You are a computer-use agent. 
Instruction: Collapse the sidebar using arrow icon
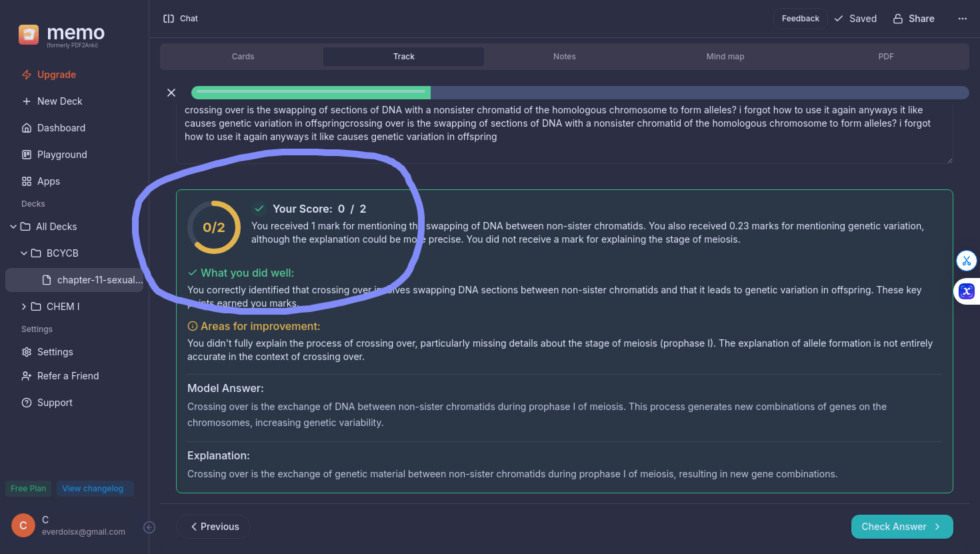pyautogui.click(x=149, y=527)
